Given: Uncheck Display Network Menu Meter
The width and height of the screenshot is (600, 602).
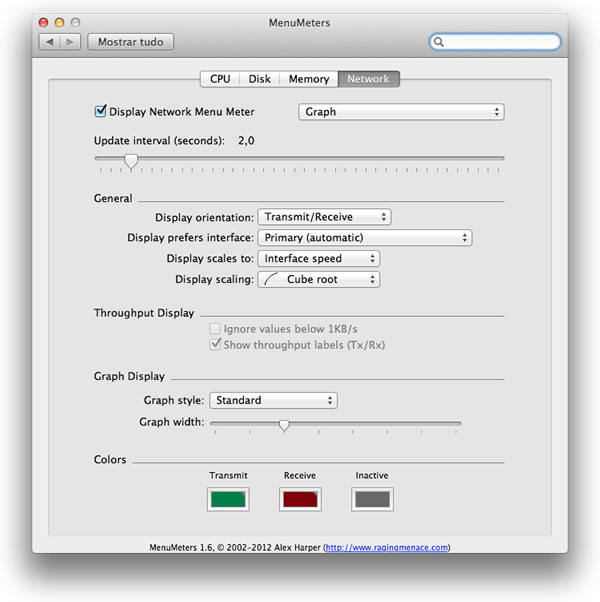Looking at the screenshot, I should [100, 111].
